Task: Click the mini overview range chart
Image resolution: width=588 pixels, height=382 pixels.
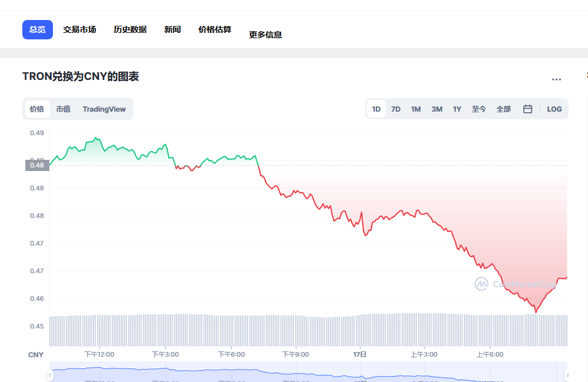Action: pos(309,372)
